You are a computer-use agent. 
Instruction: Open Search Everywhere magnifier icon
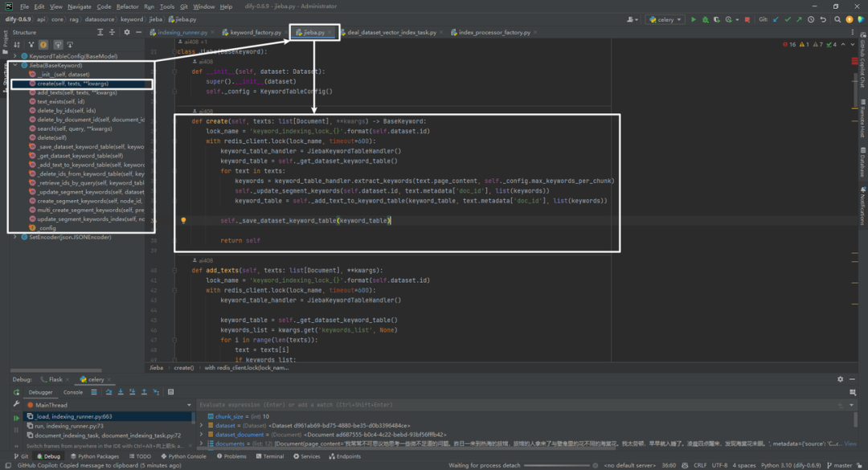pos(837,19)
